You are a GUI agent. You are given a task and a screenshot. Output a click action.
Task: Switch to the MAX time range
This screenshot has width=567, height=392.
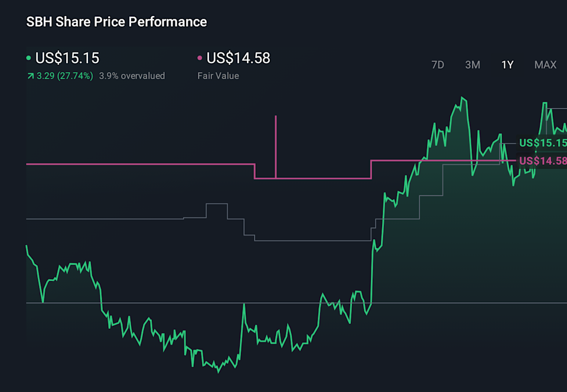pyautogui.click(x=545, y=65)
